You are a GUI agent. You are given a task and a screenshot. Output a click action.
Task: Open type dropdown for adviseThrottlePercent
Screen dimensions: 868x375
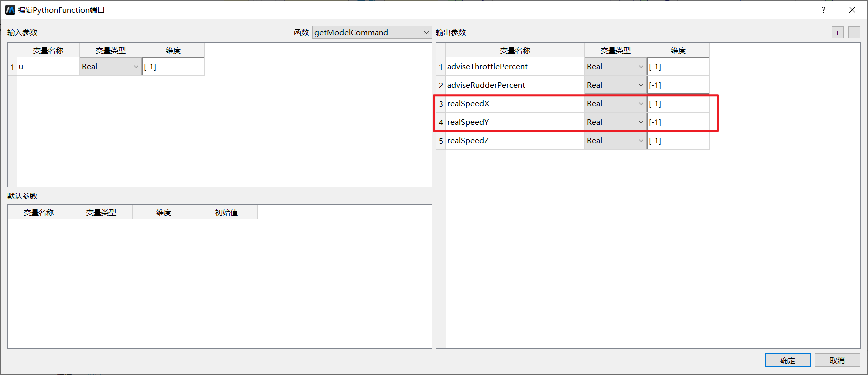click(616, 66)
